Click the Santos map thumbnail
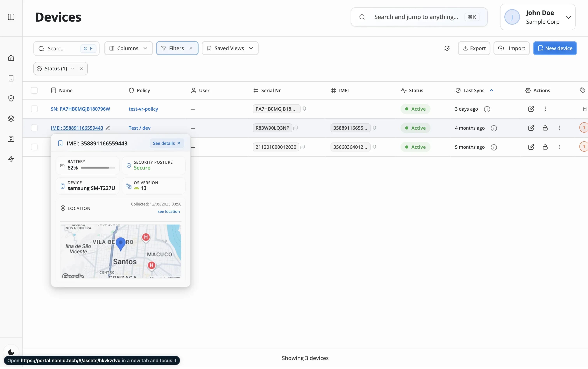Viewport: 588px width, 369px height. pos(120,251)
